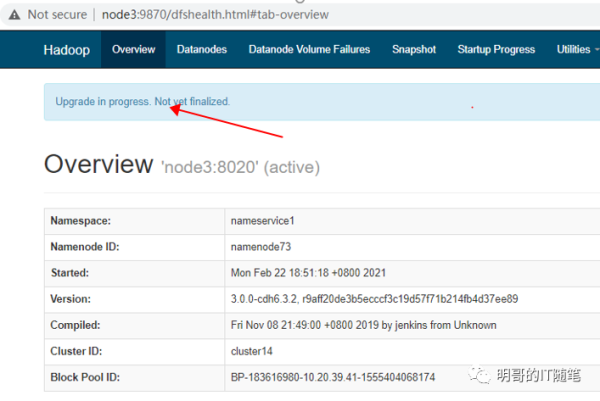Go to Datanode Volume Failures tab
This screenshot has height=401, width=600.
(x=309, y=49)
